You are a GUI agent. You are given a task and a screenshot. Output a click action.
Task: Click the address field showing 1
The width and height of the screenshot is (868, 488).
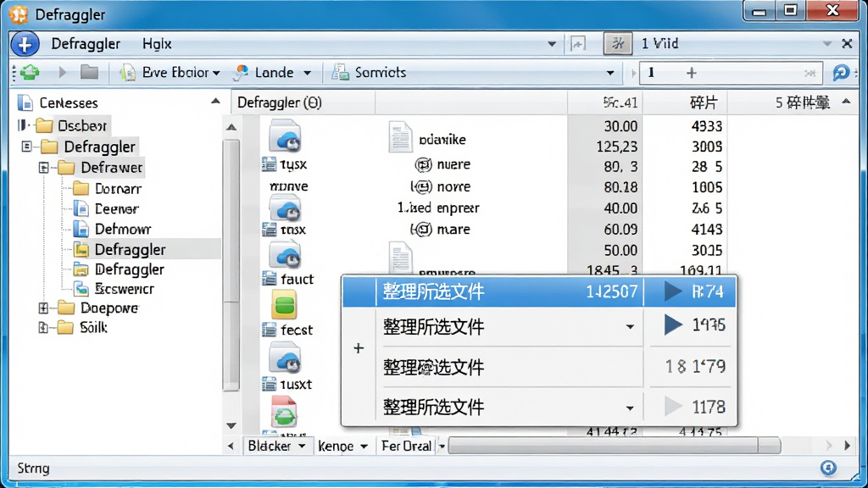point(730,73)
